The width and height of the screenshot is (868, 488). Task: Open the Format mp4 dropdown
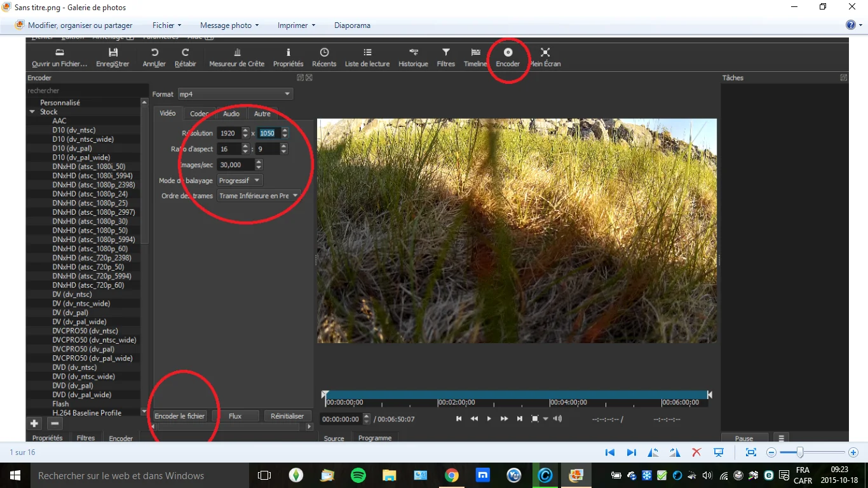(x=234, y=94)
